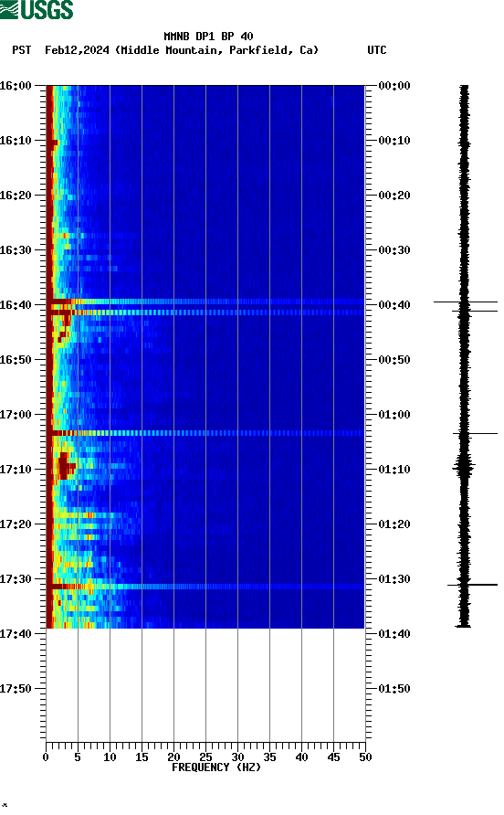Image resolution: width=504 pixels, height=815 pixels.
Task: Click the 0 Hz axis tick label
Action: click(46, 757)
